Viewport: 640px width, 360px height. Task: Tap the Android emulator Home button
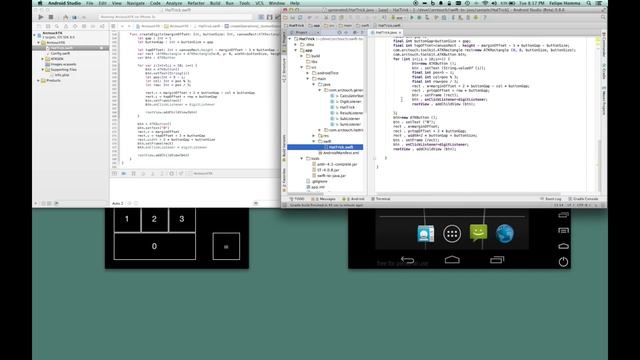(x=452, y=260)
